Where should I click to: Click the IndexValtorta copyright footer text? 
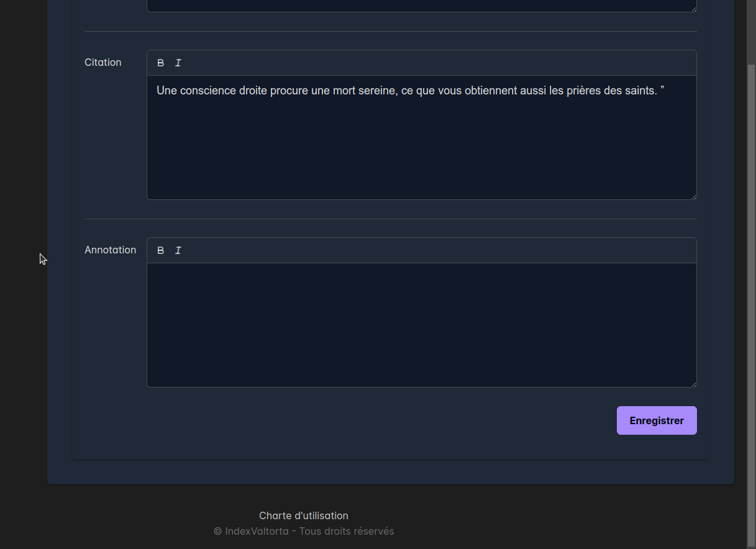[x=303, y=532]
